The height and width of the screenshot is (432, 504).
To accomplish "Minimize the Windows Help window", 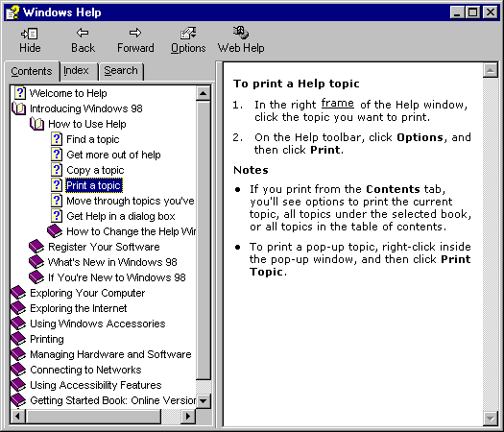I will tap(457, 12).
